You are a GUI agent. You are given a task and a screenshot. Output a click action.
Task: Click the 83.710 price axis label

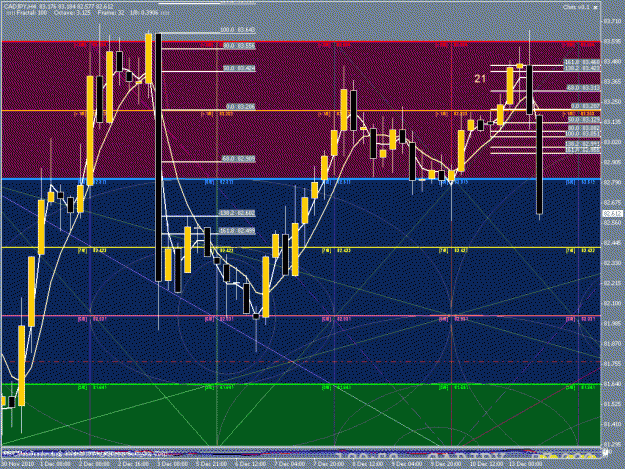point(612,21)
